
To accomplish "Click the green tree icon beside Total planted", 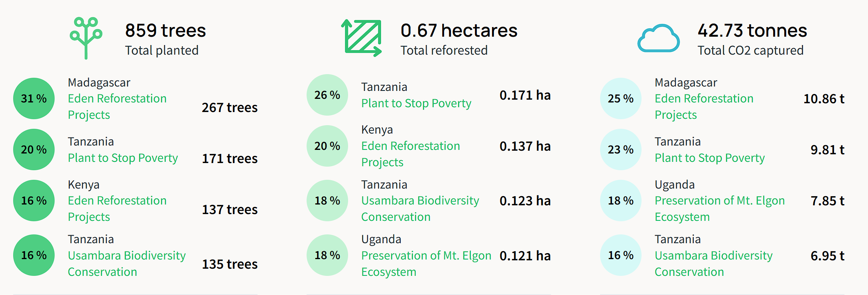I will coord(86,38).
